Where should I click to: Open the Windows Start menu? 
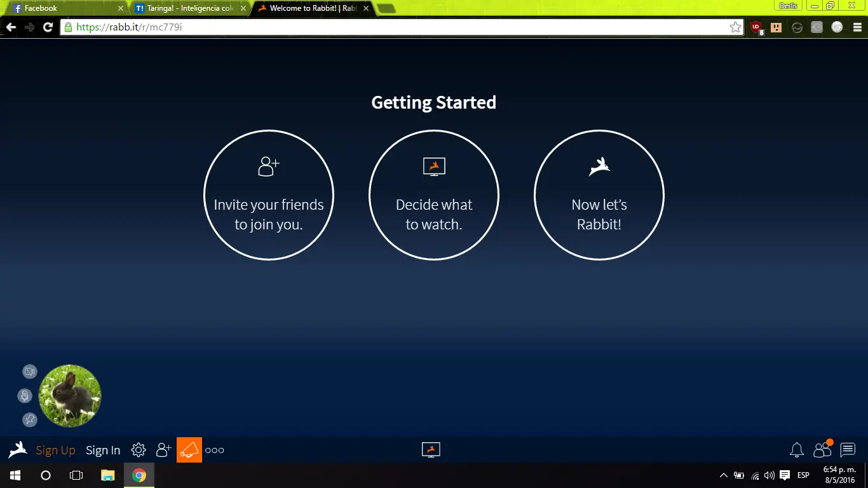pyautogui.click(x=15, y=475)
